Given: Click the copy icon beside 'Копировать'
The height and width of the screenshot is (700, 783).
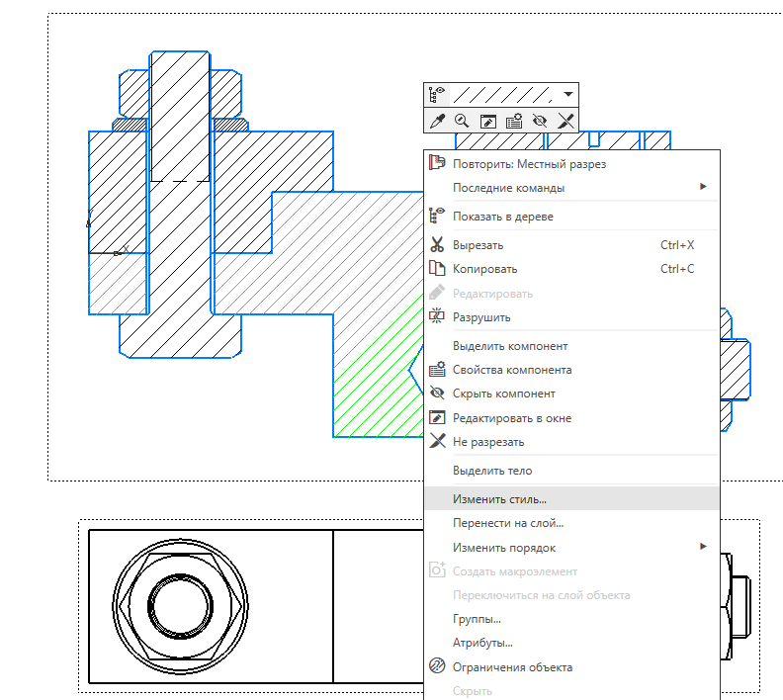Looking at the screenshot, I should click(x=437, y=269).
